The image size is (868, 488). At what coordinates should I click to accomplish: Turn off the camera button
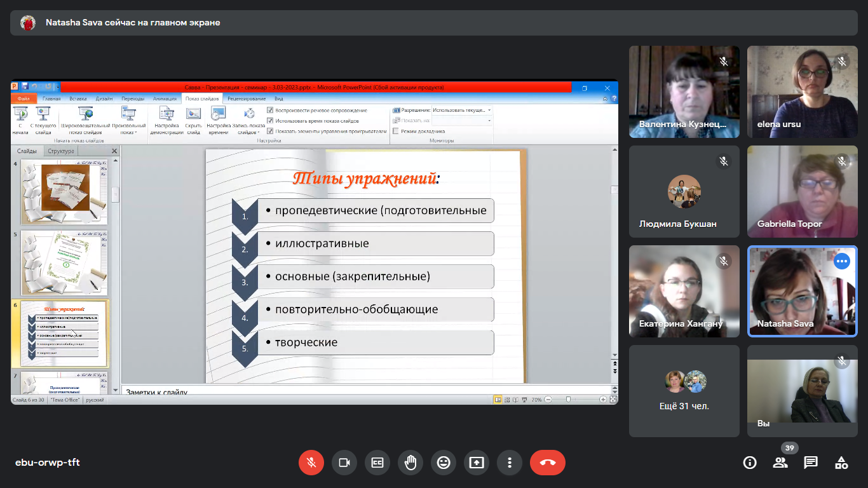[x=344, y=463]
